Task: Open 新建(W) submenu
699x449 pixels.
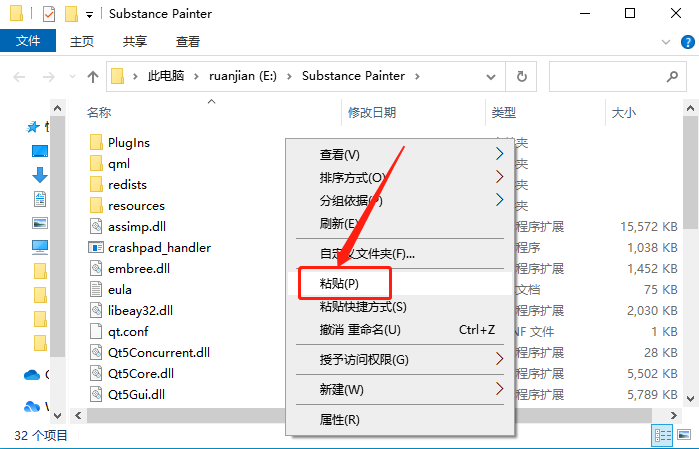Action: tap(400, 389)
